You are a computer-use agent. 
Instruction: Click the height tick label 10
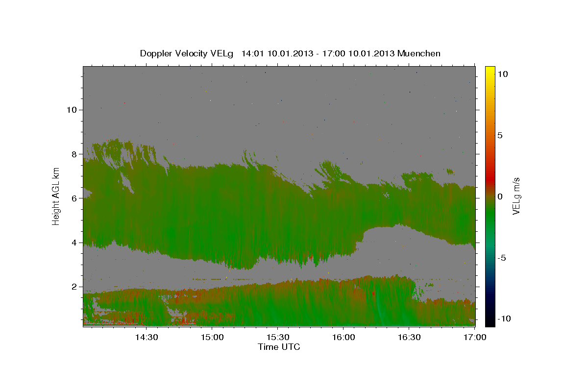[72, 110]
